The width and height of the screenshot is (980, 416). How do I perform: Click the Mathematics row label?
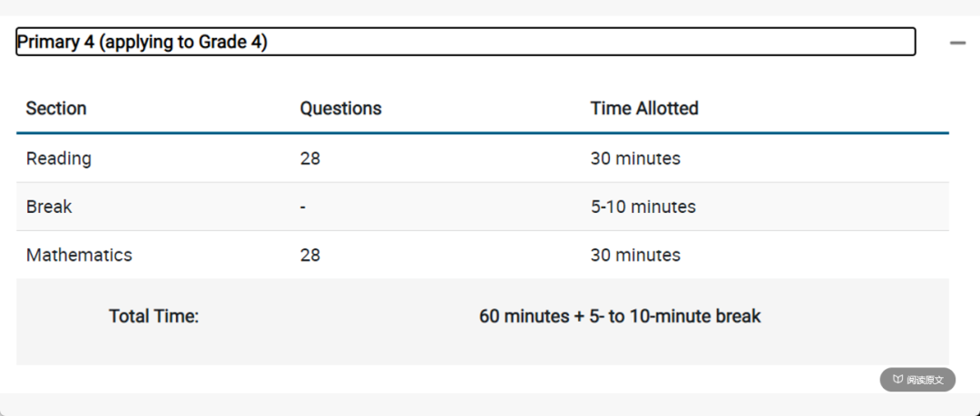point(79,255)
